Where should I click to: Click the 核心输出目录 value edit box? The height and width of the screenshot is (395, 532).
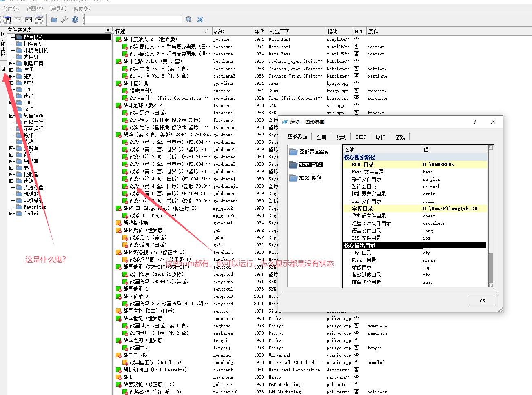click(x=454, y=245)
